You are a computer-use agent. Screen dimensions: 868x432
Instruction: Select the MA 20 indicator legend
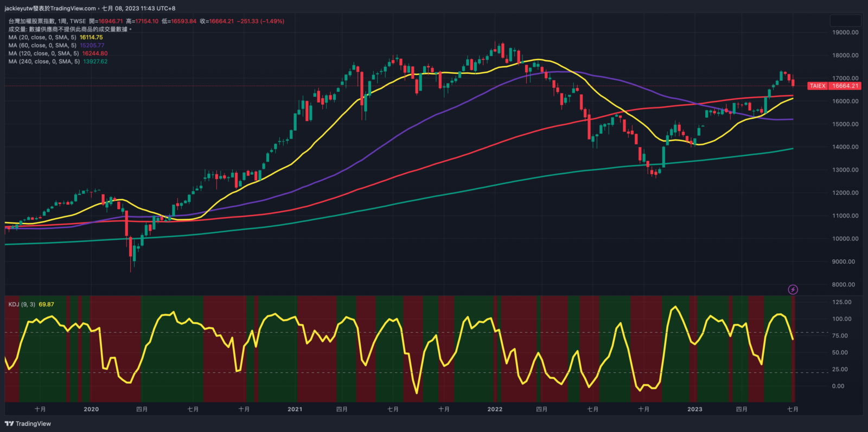(x=42, y=37)
